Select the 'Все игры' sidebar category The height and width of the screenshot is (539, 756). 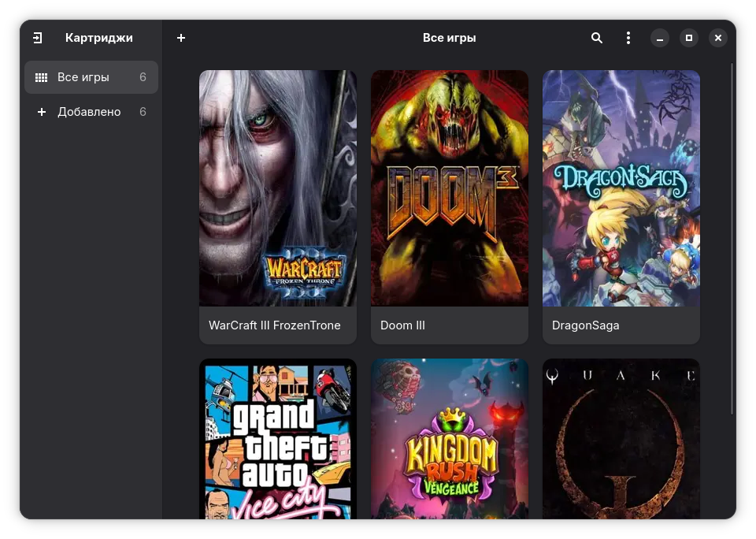91,77
